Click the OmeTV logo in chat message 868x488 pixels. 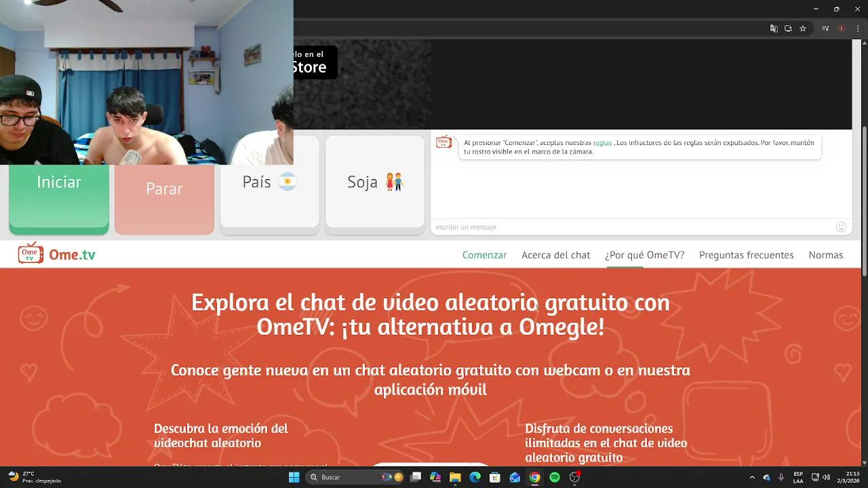coord(443,142)
